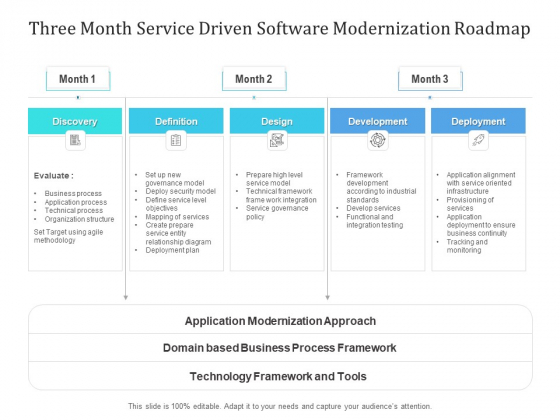This screenshot has width=560, height=420.
Task: Select 'Provisioning of services' bullet
Action: (470, 204)
